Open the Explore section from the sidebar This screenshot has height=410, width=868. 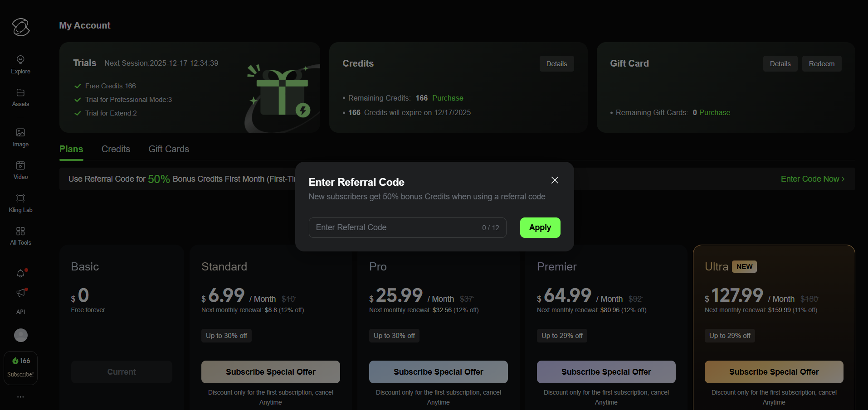(x=20, y=63)
